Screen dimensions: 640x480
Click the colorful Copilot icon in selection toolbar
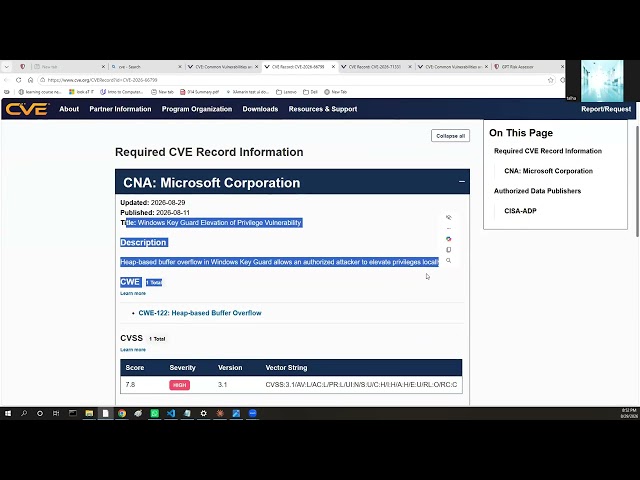(x=449, y=239)
